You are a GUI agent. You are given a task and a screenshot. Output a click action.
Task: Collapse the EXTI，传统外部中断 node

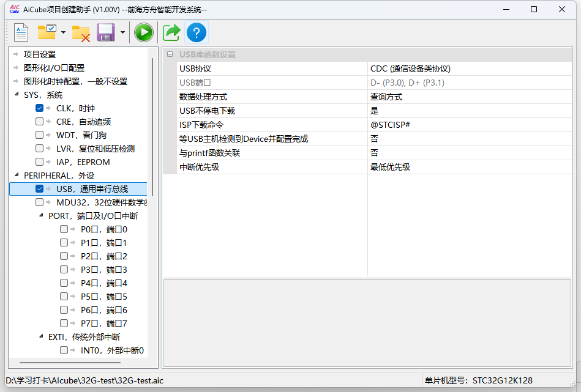(41, 336)
